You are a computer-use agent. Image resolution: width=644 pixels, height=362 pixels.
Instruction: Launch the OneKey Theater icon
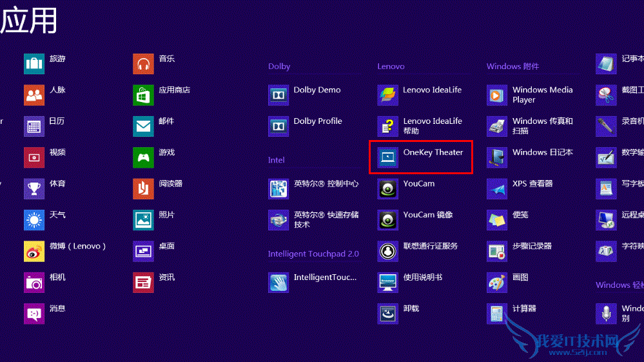pyautogui.click(x=387, y=157)
